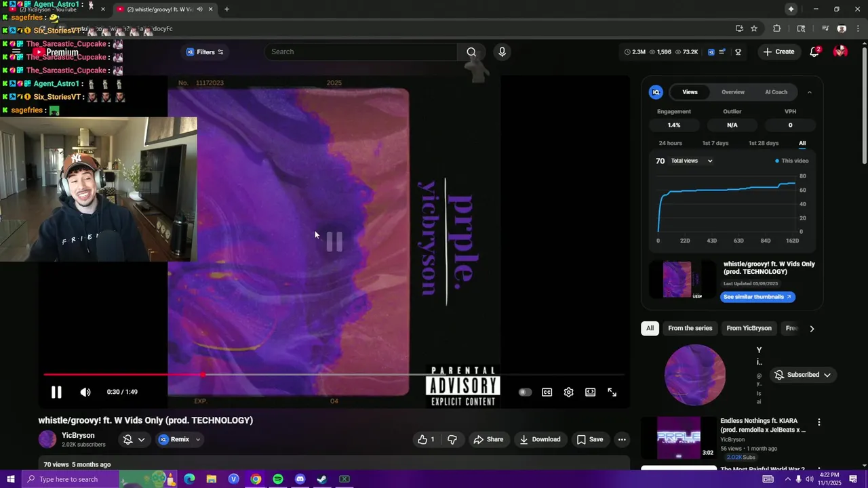Open the YouTube Premium logo home link
Image resolution: width=868 pixels, height=488 pixels.
pos(56,52)
